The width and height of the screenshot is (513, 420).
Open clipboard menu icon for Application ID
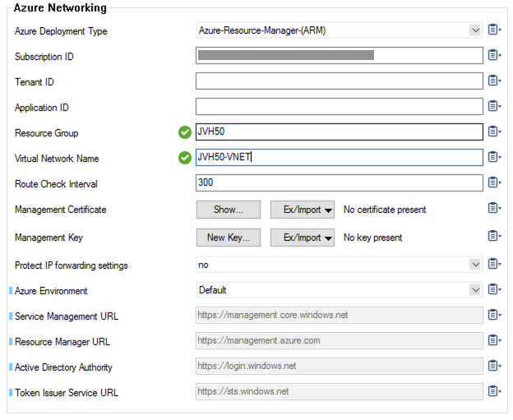[494, 106]
